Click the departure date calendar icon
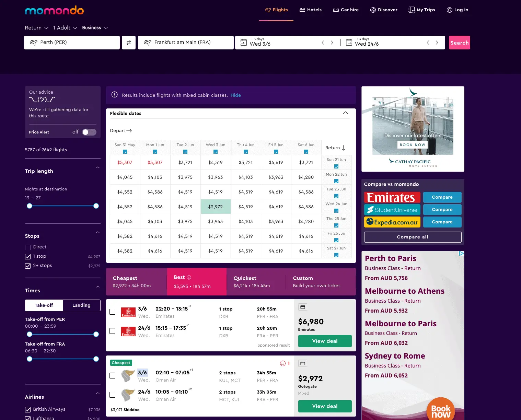The height and width of the screenshot is (420, 521). (244, 42)
